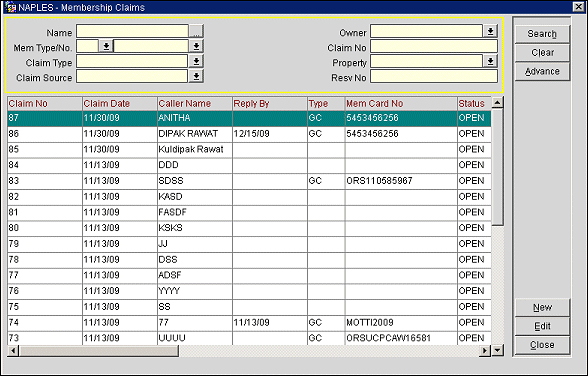Screen dimensions: 588x376
Task: Click the horizontal scrollbar right arrow
Action: tap(485, 351)
